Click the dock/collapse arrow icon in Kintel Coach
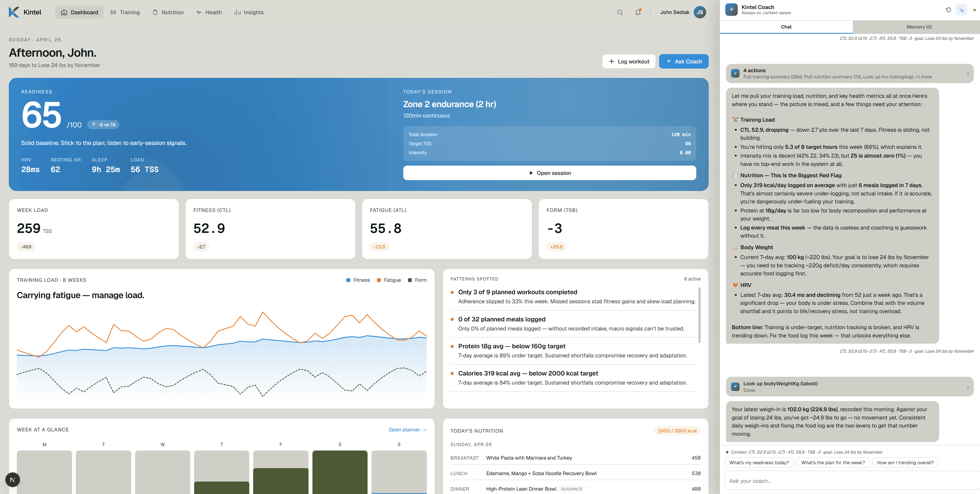The image size is (980, 494). 961,10
